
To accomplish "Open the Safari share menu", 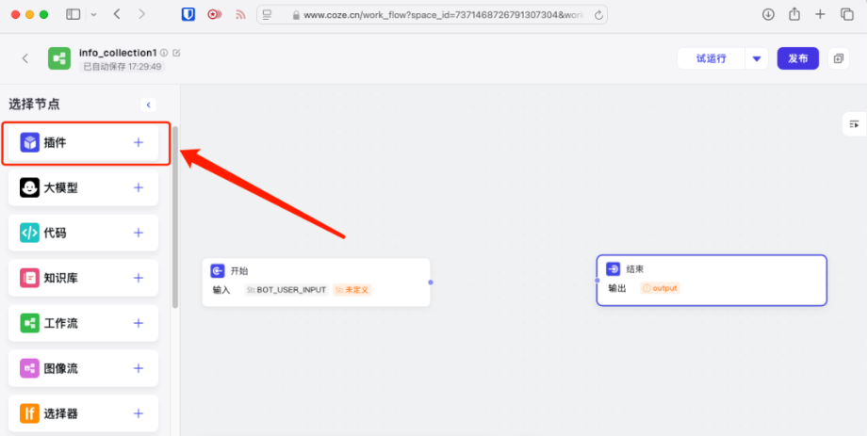I will point(794,14).
